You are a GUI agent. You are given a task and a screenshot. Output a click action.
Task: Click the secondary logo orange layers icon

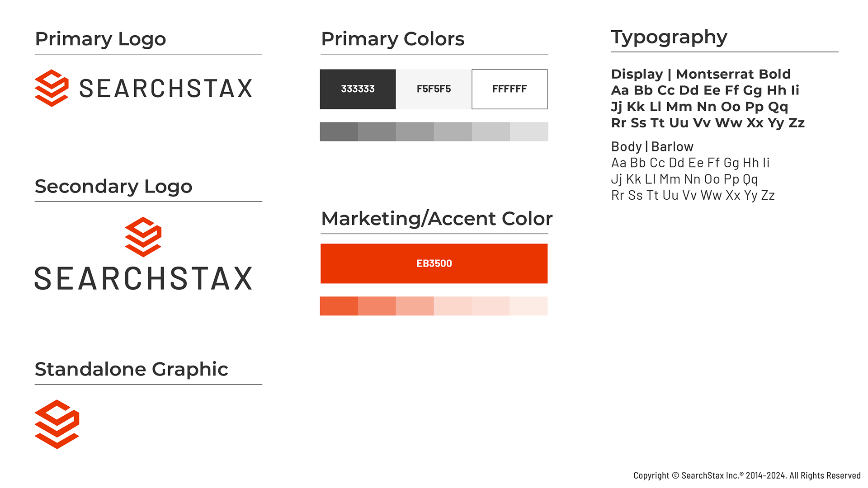[x=143, y=237]
